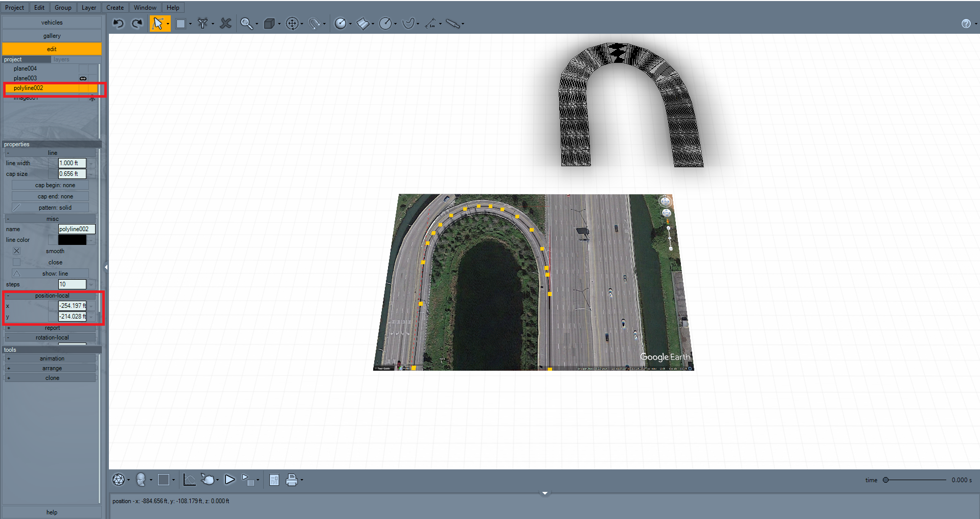980x519 pixels.
Task: Open the Window menu
Action: (145, 8)
